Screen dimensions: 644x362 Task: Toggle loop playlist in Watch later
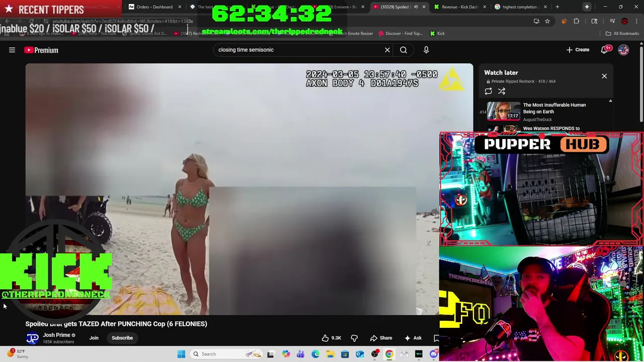click(x=488, y=92)
